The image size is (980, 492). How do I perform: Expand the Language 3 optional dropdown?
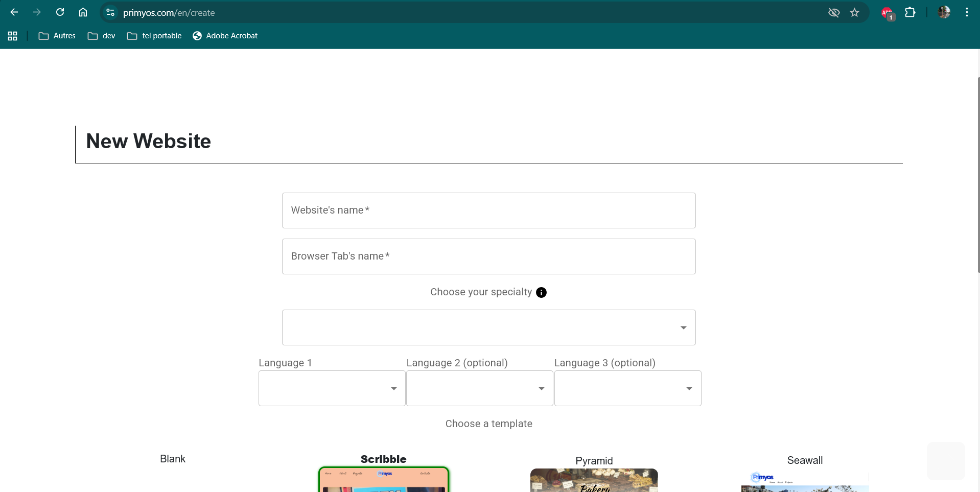(627, 388)
